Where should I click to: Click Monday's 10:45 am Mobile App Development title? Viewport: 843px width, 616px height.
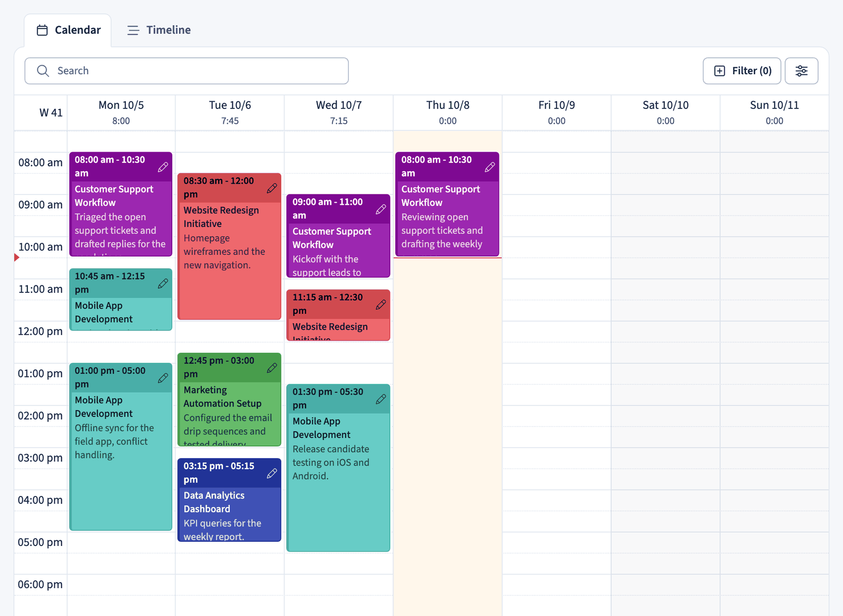tap(104, 312)
